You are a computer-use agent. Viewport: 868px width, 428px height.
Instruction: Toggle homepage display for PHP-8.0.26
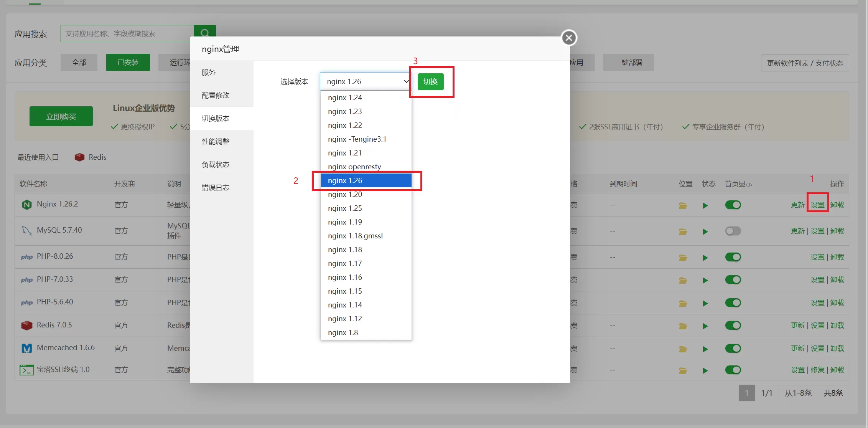point(733,257)
